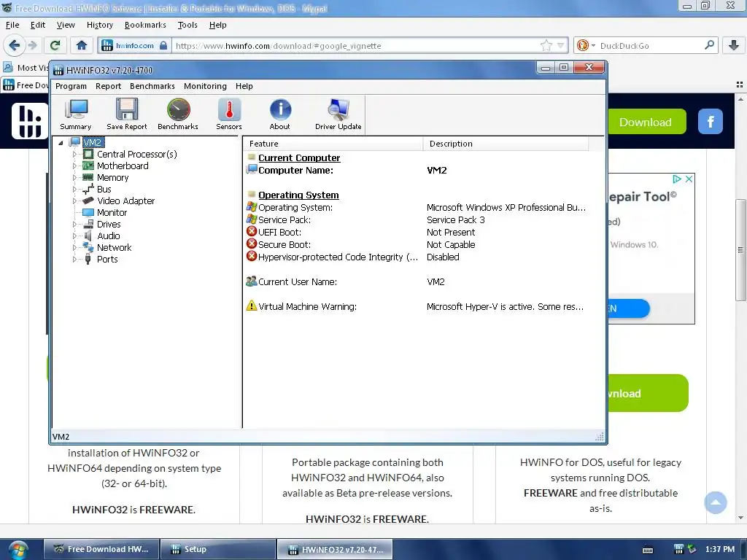The height and width of the screenshot is (560, 747).
Task: Click the Windows Start orb
Action: pyautogui.click(x=18, y=550)
